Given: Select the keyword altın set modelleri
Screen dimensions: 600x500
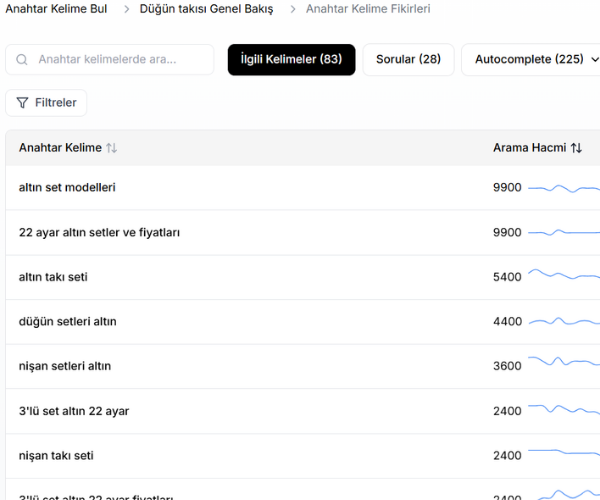Looking at the screenshot, I should coord(67,188).
